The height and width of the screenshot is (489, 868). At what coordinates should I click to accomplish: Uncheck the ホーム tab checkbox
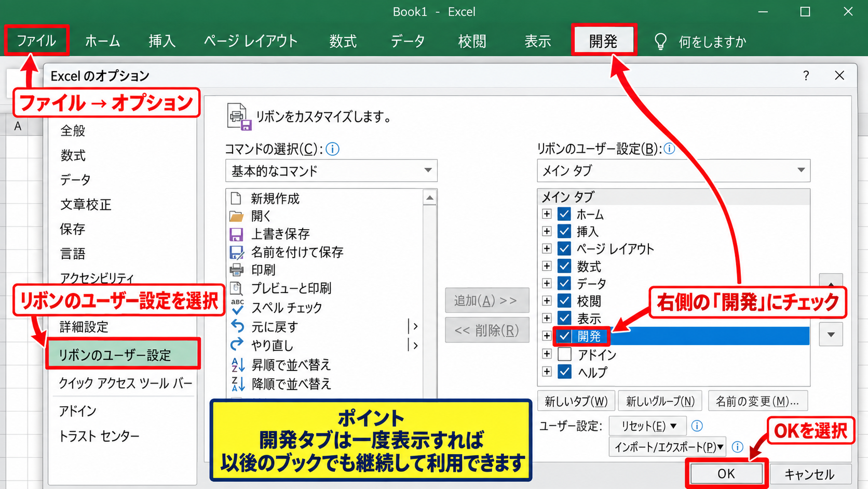[x=564, y=214]
